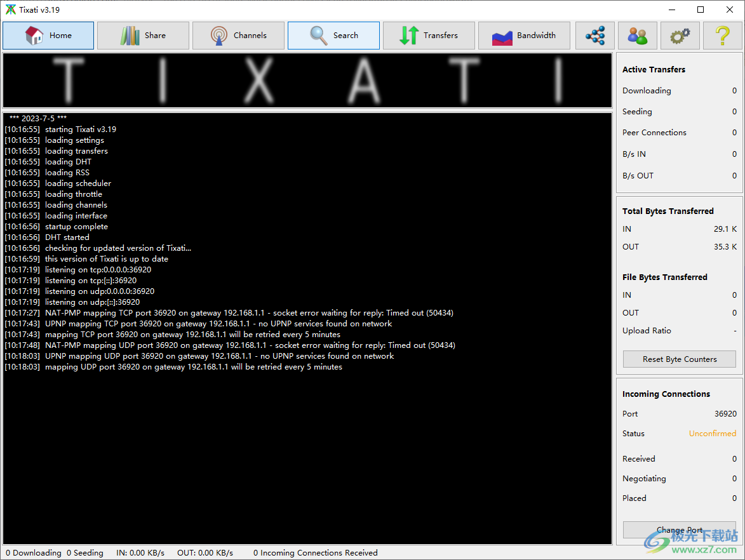Click '0 Incoming Connections Received' status entry
Screen dimensions: 745x560
(x=316, y=552)
